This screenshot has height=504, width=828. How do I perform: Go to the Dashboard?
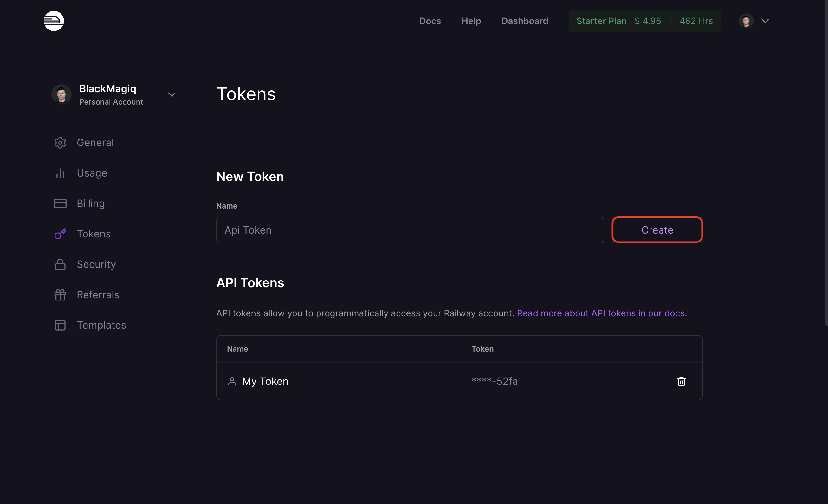[525, 21]
